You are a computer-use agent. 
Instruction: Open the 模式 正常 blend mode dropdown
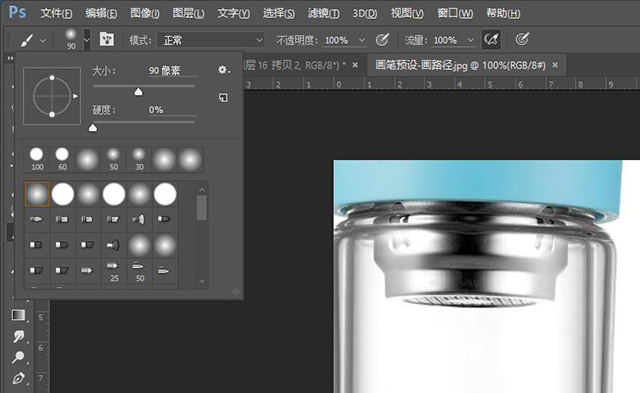(211, 40)
